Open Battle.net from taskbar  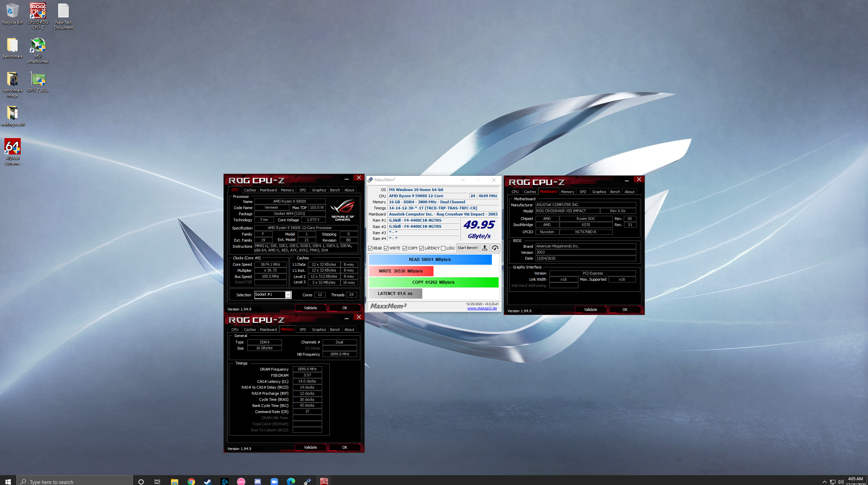pos(224,481)
